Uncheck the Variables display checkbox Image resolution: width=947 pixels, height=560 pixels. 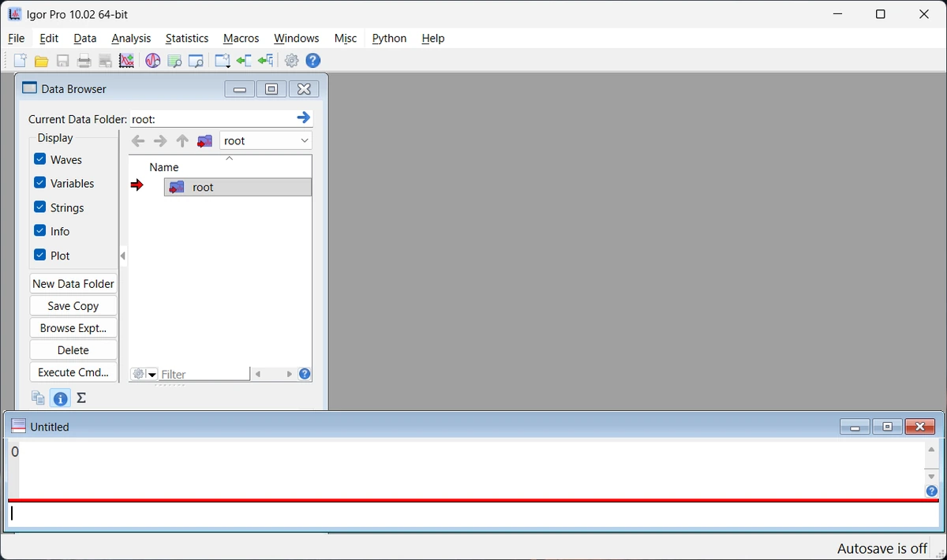[x=40, y=182]
